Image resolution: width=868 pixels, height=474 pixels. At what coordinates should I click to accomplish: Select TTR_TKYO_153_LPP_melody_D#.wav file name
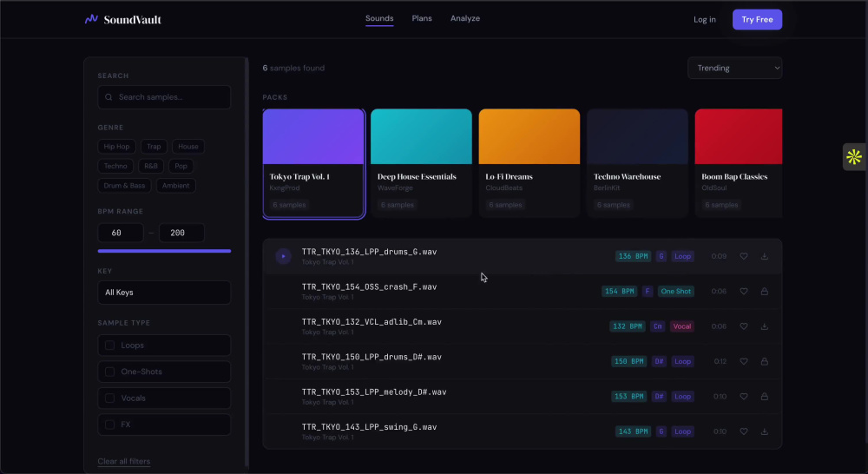tap(374, 392)
